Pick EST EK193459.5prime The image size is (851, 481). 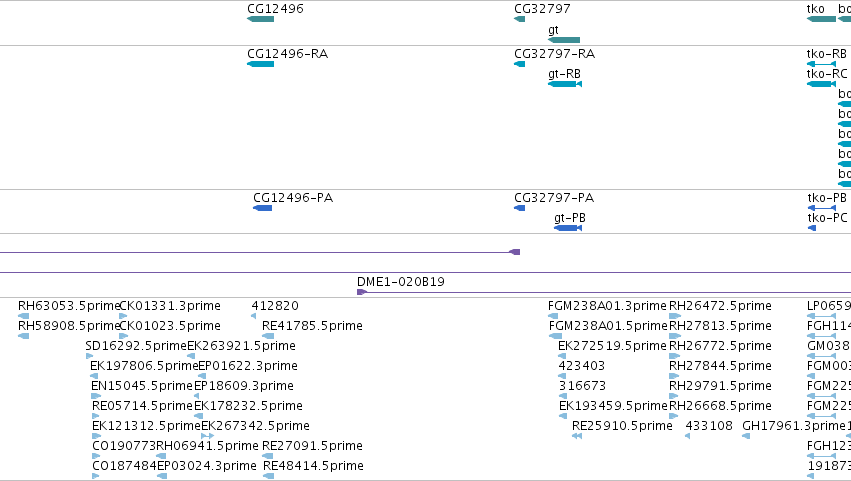coord(613,407)
